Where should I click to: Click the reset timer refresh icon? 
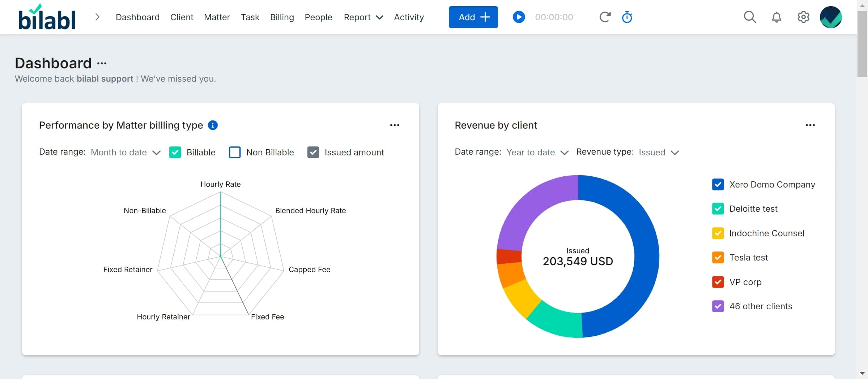pos(605,17)
